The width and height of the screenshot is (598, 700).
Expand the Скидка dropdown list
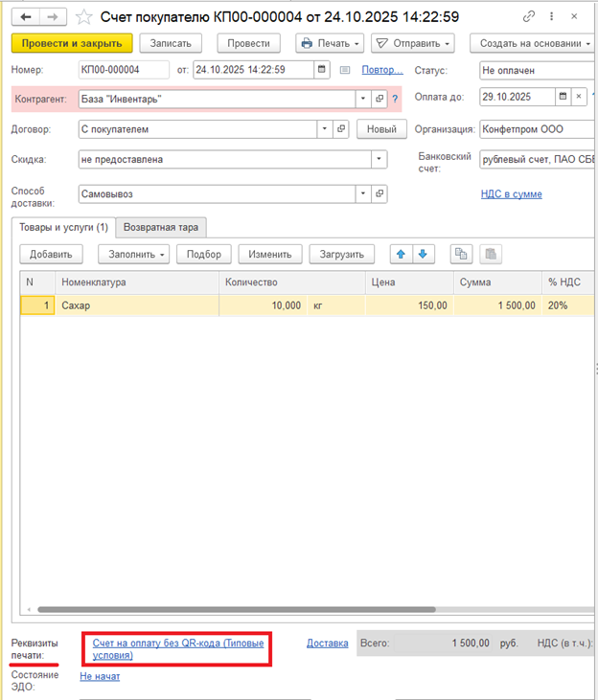[379, 159]
